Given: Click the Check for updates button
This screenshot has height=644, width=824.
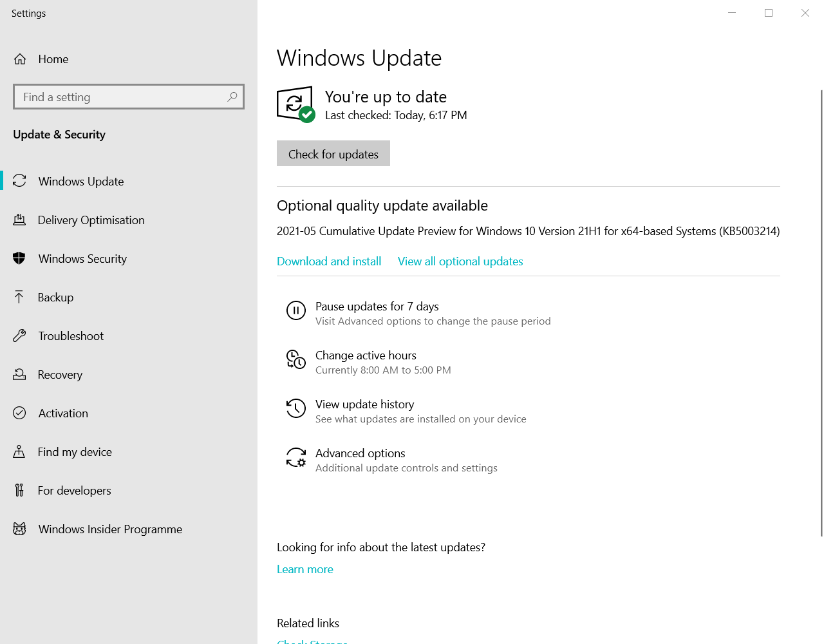Looking at the screenshot, I should point(333,153).
